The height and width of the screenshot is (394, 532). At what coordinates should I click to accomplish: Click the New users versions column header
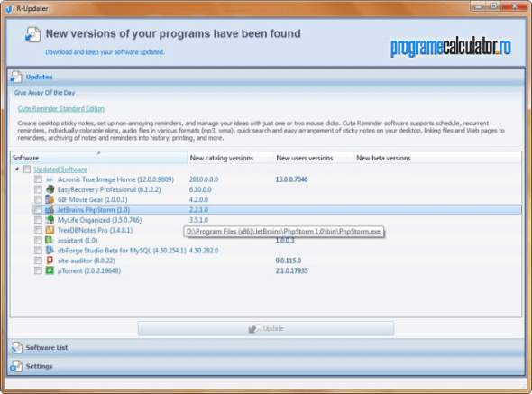click(314, 158)
